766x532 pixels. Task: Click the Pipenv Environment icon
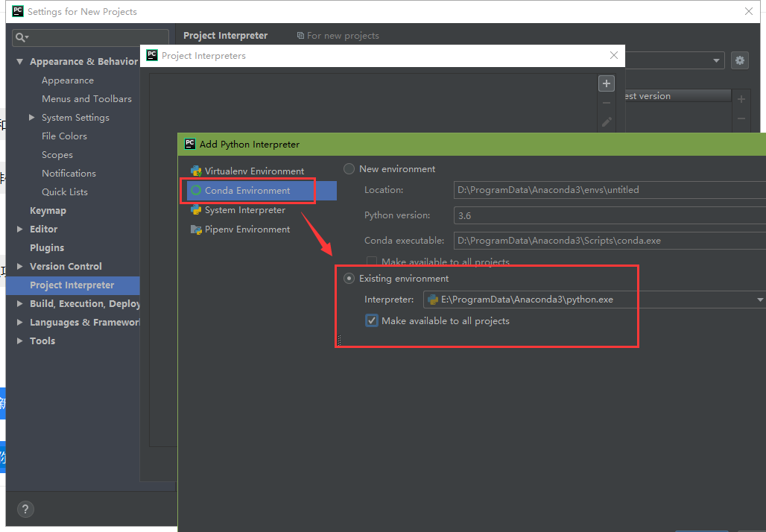click(x=196, y=229)
